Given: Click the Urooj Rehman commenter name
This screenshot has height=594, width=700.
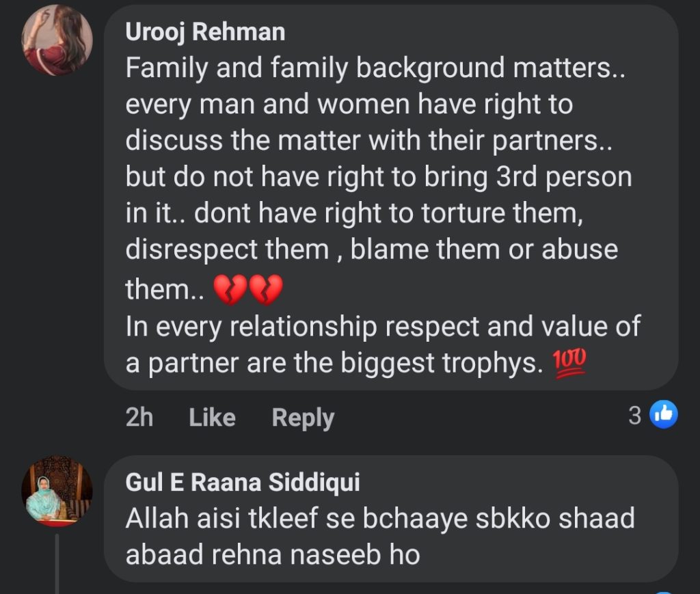Looking at the screenshot, I should [205, 32].
